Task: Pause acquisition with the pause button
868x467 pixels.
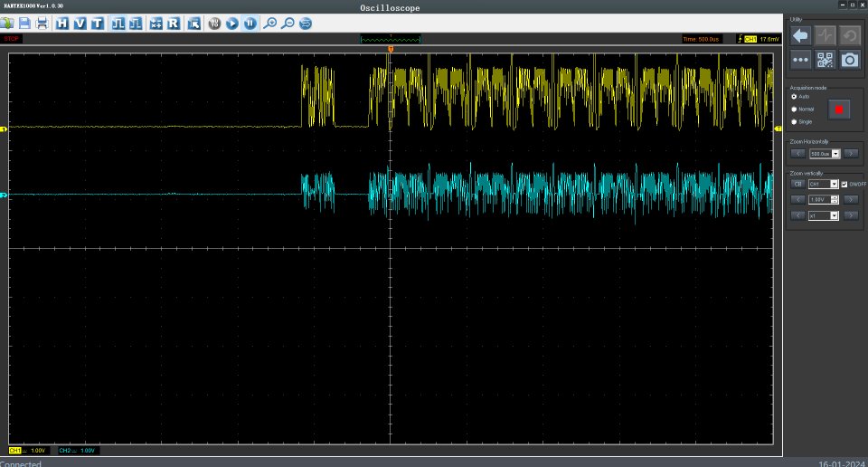Action: pyautogui.click(x=250, y=24)
